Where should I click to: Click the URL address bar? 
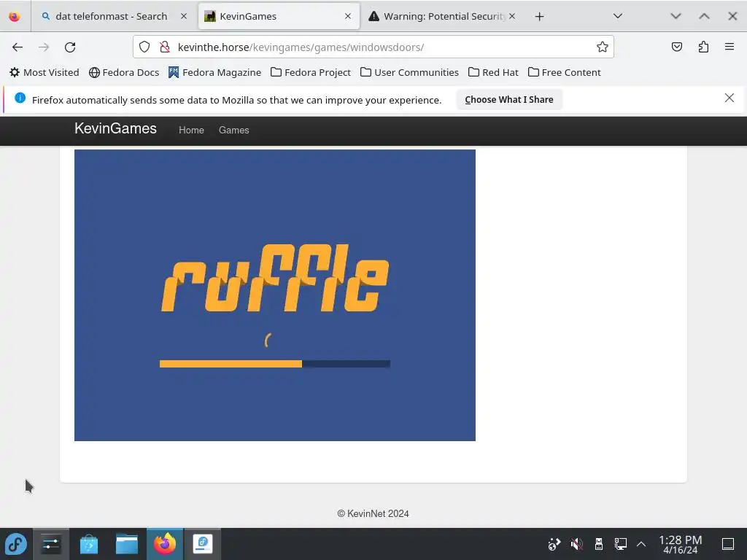[373, 47]
